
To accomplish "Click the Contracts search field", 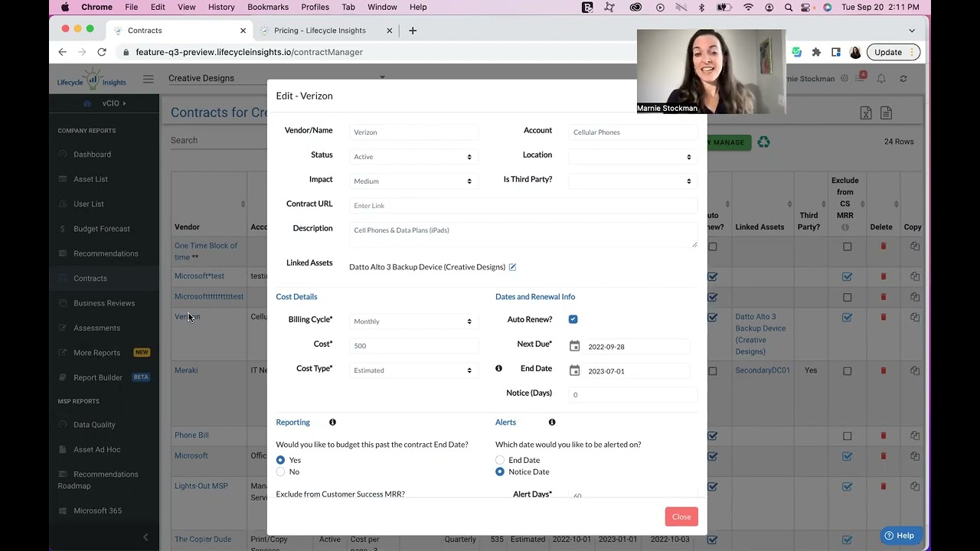I will [218, 141].
